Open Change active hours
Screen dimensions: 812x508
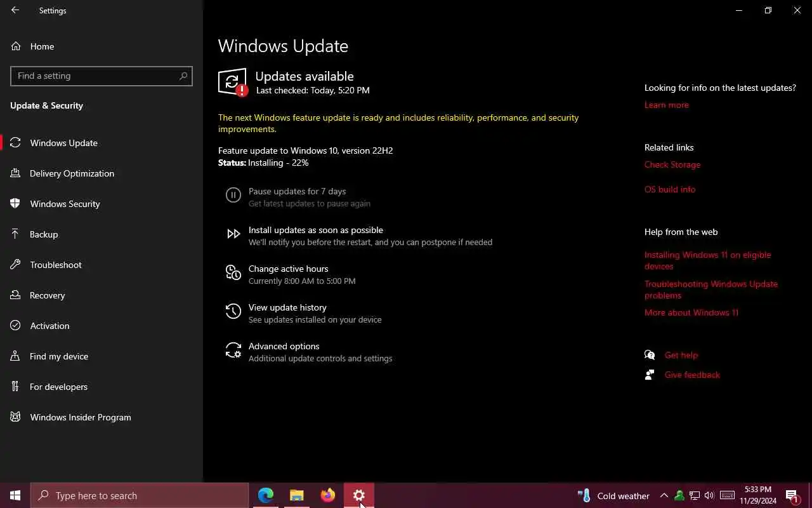pyautogui.click(x=288, y=269)
